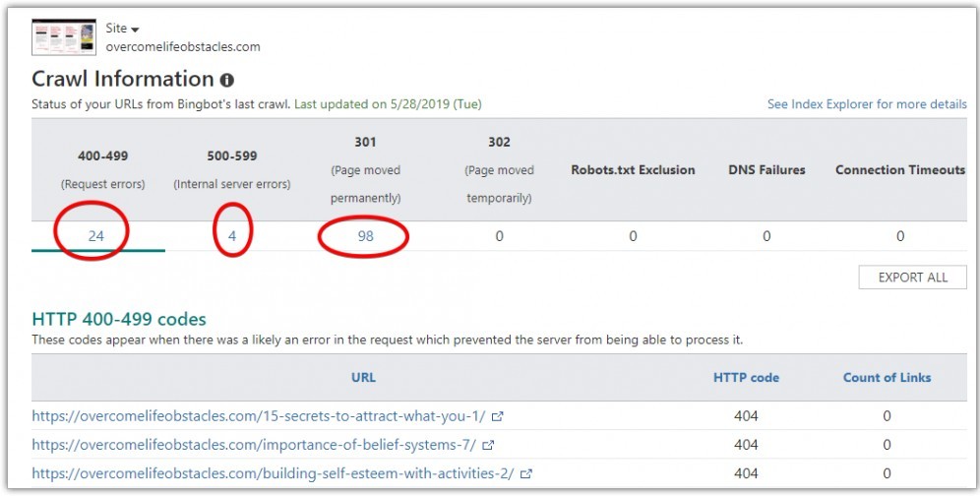
Task: Click the Robots.txt Exclusion heading
Action: [x=633, y=170]
